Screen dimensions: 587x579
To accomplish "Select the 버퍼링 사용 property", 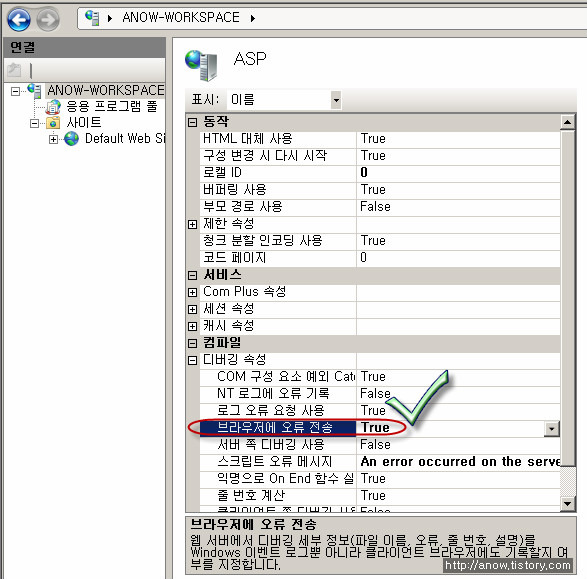I will [278, 189].
